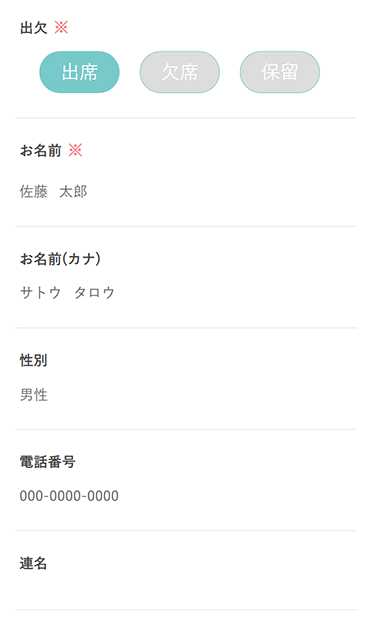
Task: Click the 出欠 field label
Action: click(34, 28)
